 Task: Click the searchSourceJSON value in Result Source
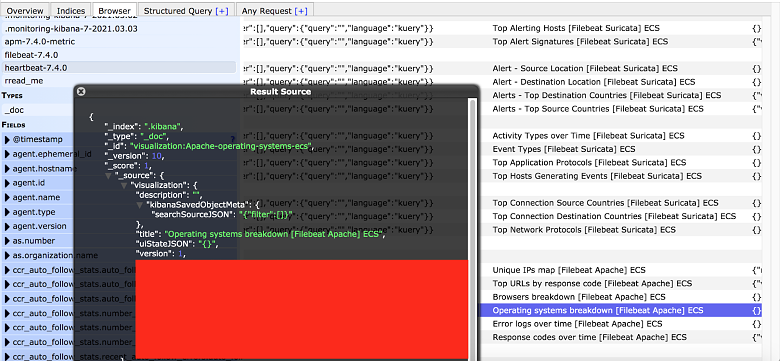(267, 215)
